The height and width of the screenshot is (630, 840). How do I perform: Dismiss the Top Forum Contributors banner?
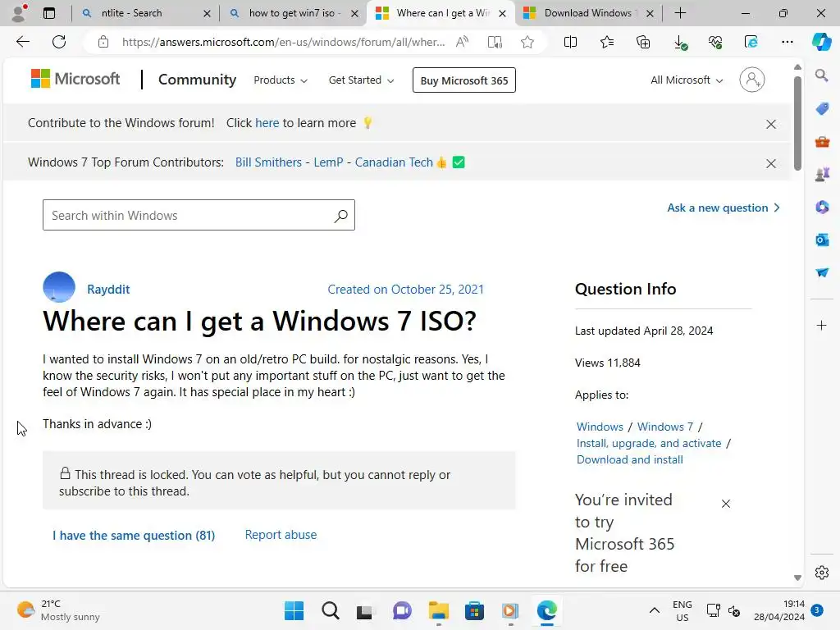point(771,163)
